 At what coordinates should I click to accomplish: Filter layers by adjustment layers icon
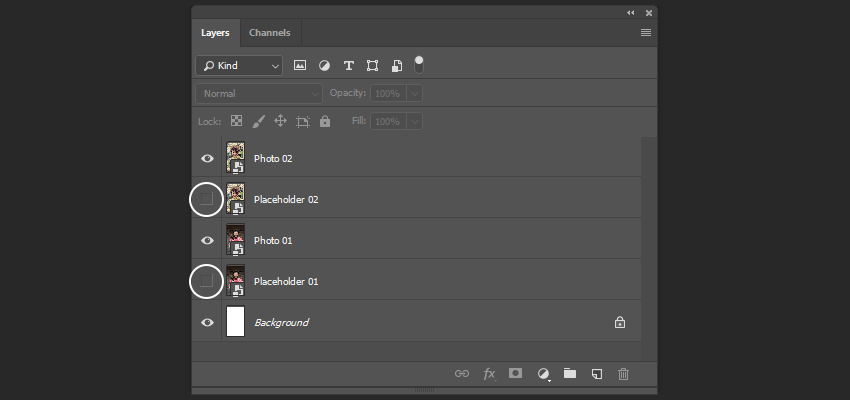click(324, 66)
